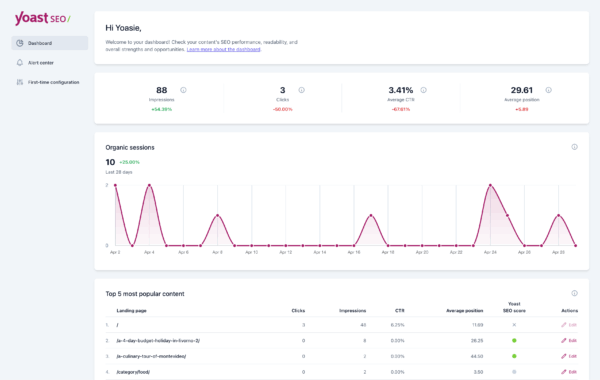Click the Top 5 popular content info icon
The width and height of the screenshot is (600, 380).
(x=574, y=293)
